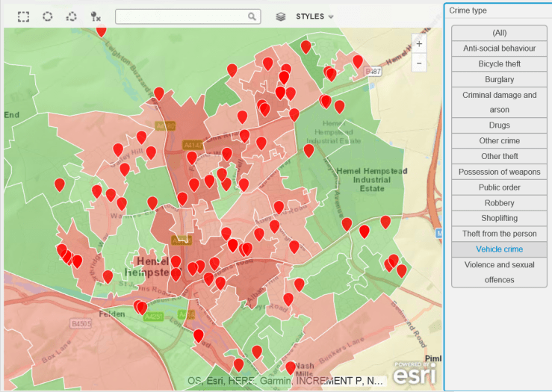The width and height of the screenshot is (552, 392).
Task: Zoom out with the minus button
Action: pos(419,63)
